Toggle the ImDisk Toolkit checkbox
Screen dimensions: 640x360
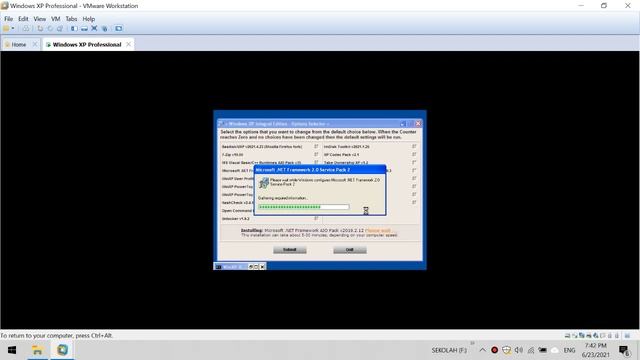coord(414,146)
